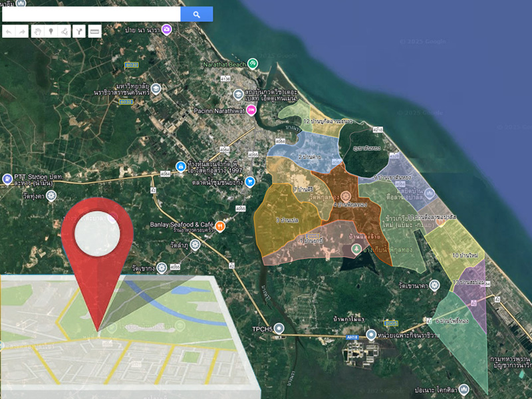Redo the last undone edit
The width and height of the screenshot is (532, 399).
(23, 31)
